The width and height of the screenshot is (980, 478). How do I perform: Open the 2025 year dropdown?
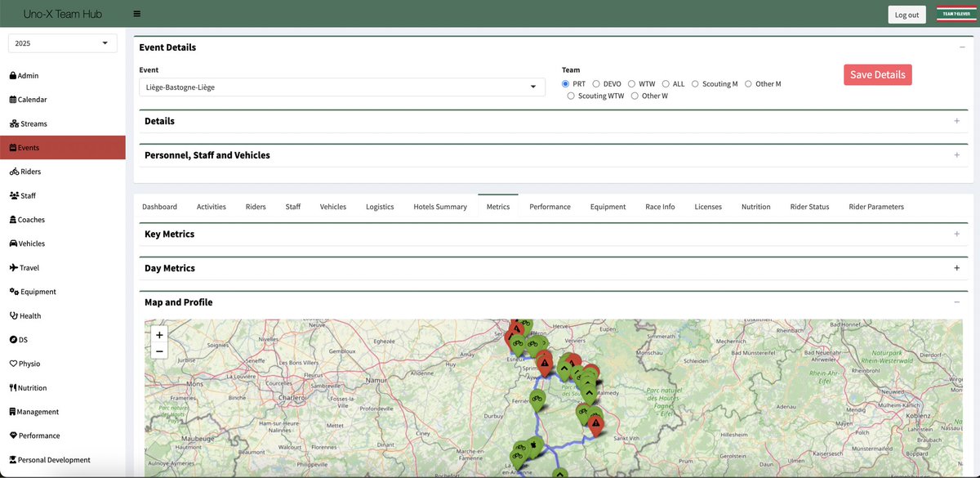click(x=63, y=43)
